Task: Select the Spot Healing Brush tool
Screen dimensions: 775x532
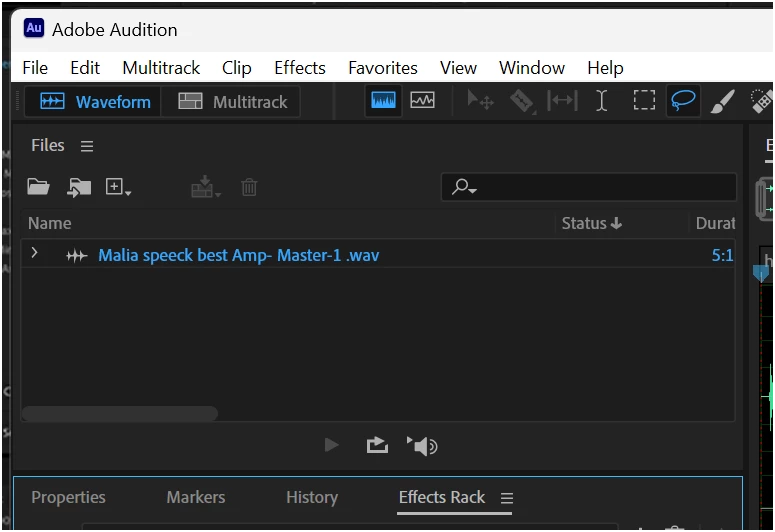Action: pos(761,101)
